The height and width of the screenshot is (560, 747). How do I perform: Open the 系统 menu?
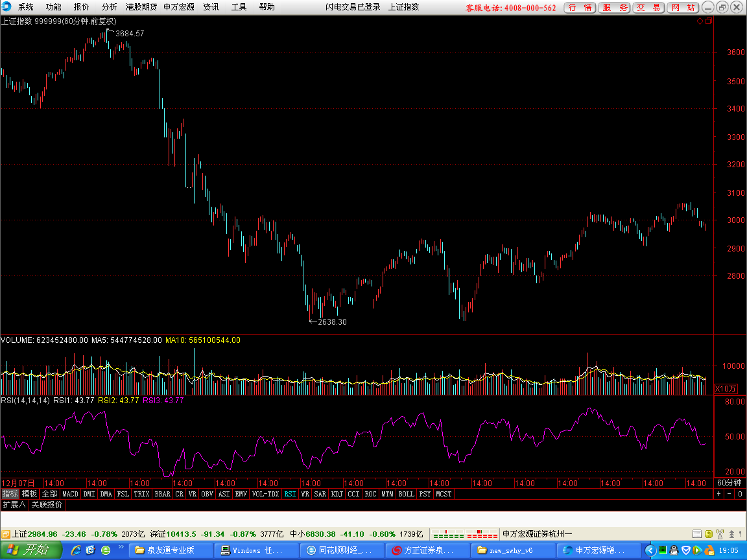click(26, 6)
